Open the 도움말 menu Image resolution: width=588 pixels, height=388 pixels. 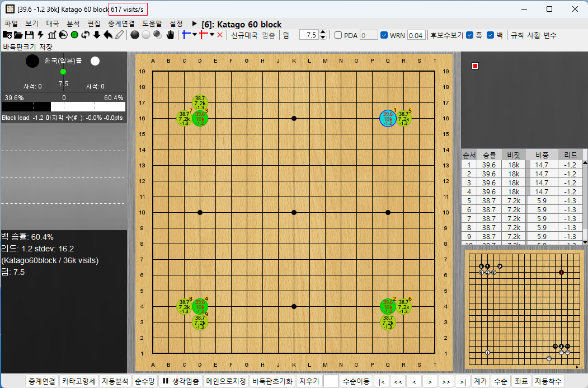coord(152,24)
